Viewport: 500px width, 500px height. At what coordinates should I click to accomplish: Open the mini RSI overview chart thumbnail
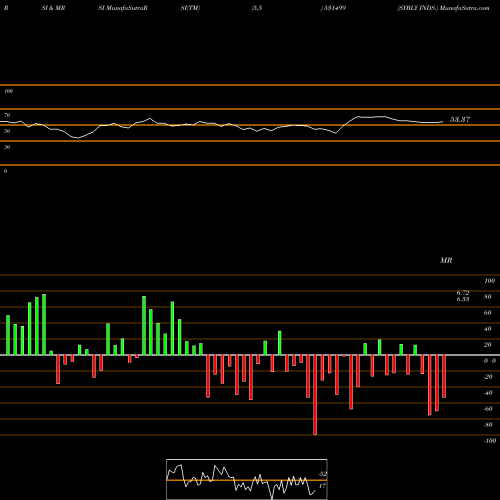(x=247, y=479)
